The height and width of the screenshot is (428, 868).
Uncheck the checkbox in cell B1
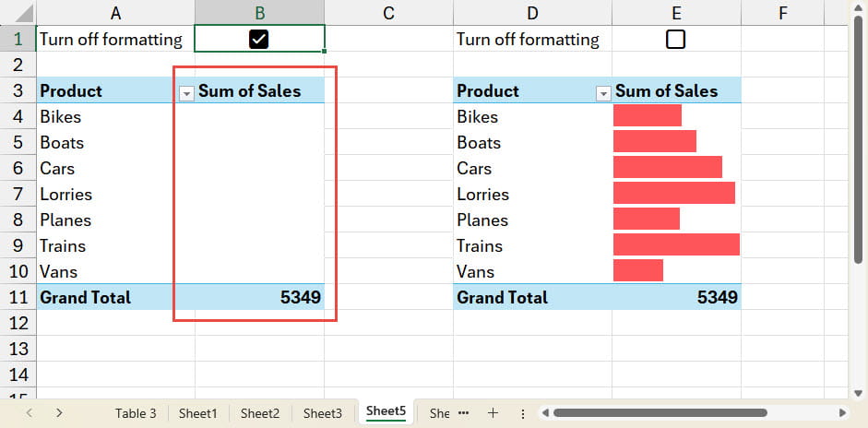(258, 39)
